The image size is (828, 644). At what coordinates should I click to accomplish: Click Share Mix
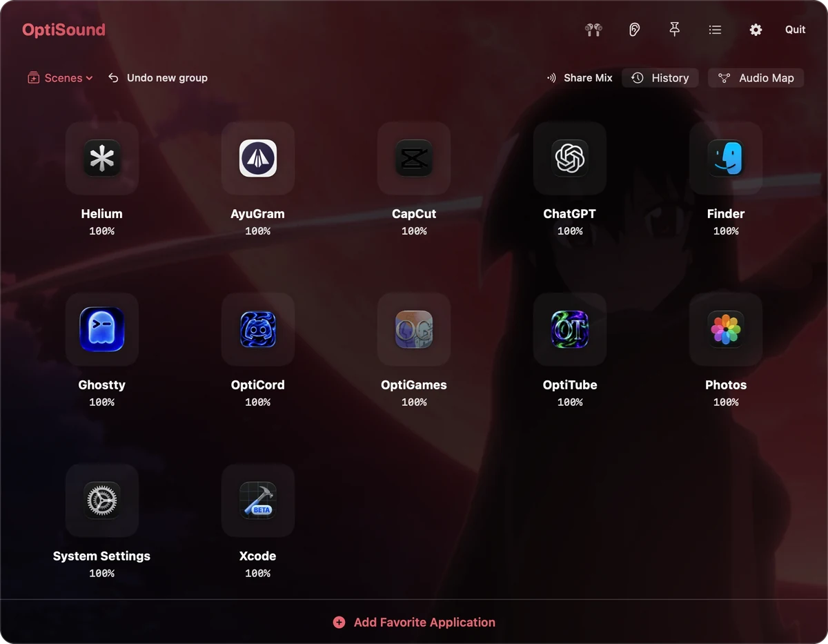[580, 78]
